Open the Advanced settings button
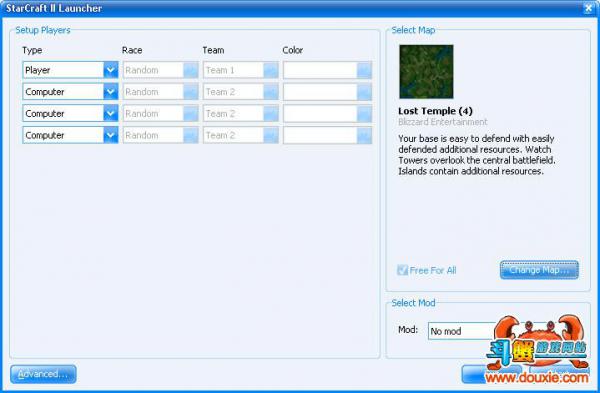 tap(43, 374)
